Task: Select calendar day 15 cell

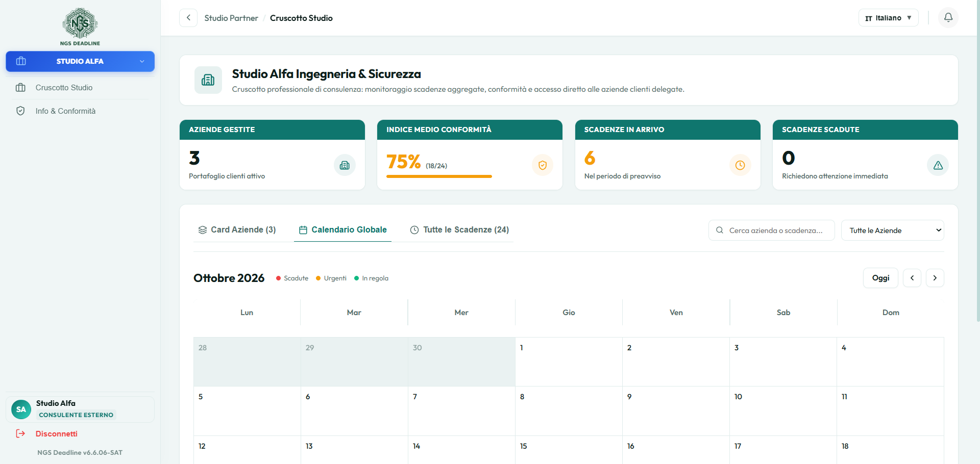Action: point(569,450)
